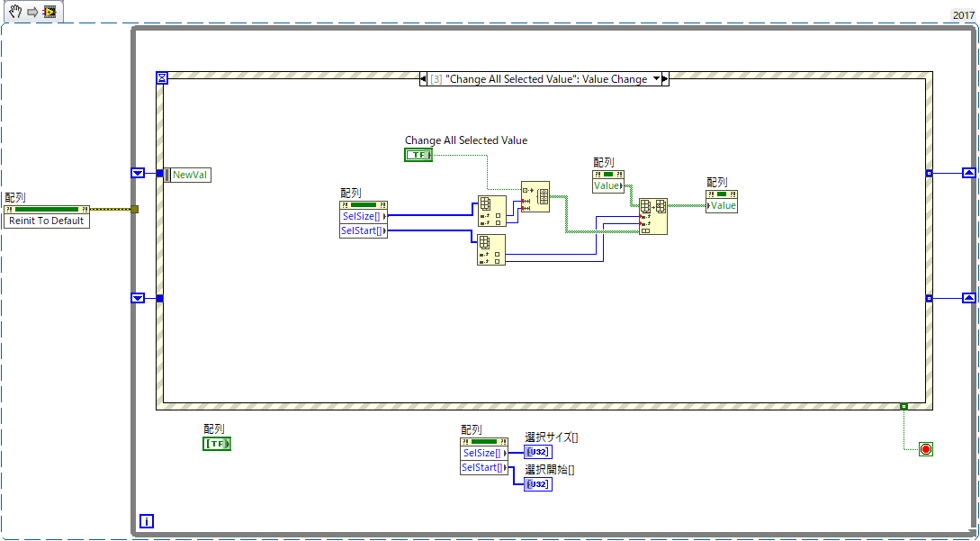Select the 選択サイズ[] U32 indicator terminal
The height and width of the screenshot is (541, 980).
point(538,452)
